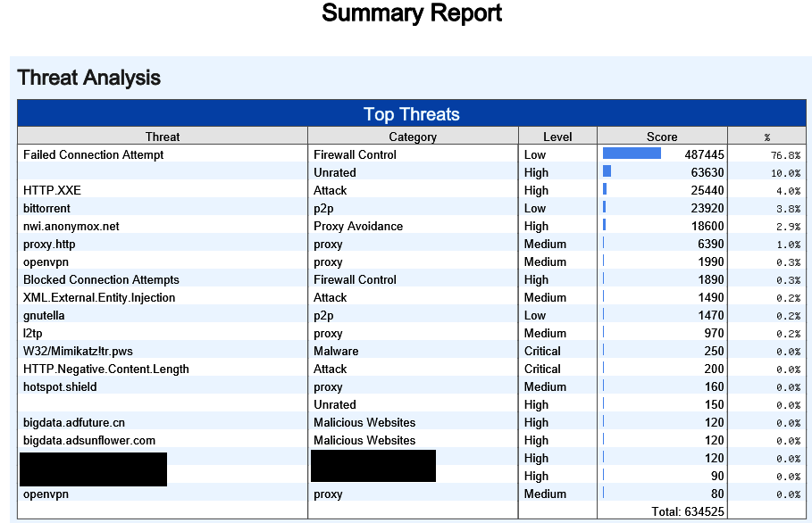Click XML.External.Entity.Injection threat
Screen dimensions: 812x523
pyautogui.click(x=99, y=297)
